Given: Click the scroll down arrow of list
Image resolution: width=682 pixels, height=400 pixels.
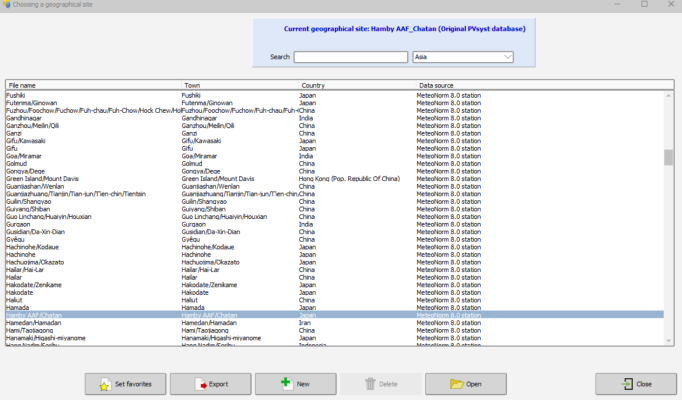Looking at the screenshot, I should (x=669, y=341).
